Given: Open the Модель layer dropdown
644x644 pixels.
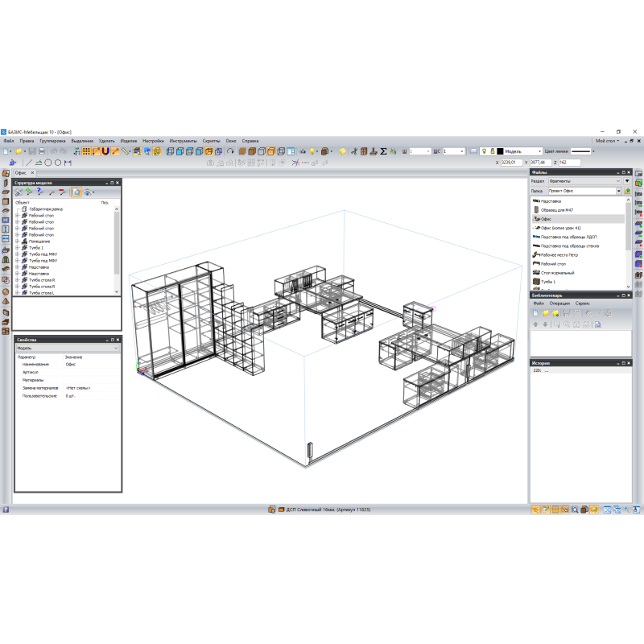Looking at the screenshot, I should click(540, 151).
